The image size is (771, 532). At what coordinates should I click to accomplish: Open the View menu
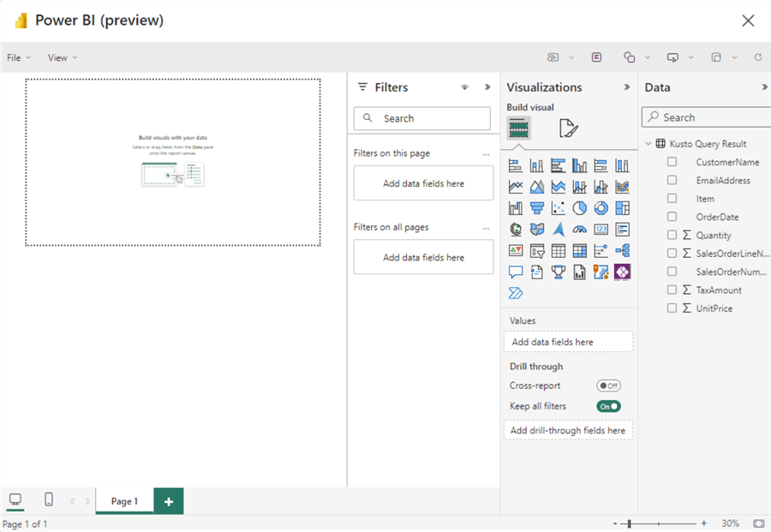[62, 57]
